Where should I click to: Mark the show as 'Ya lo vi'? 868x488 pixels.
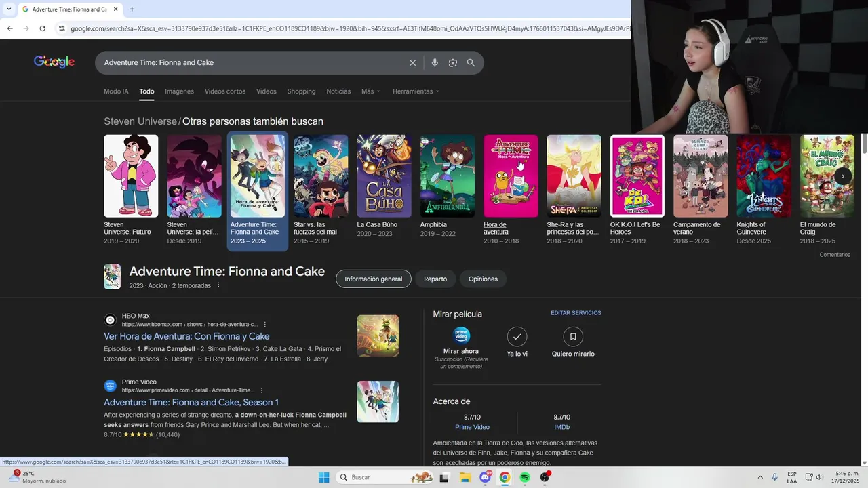click(x=517, y=336)
